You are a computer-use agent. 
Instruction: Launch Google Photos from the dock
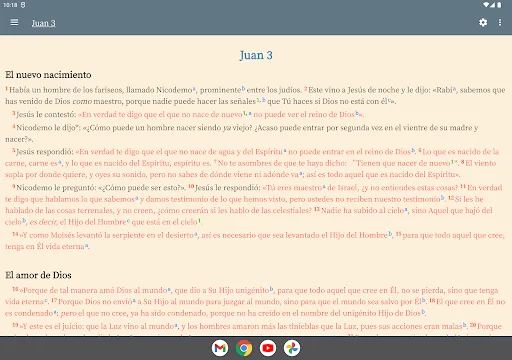tap(292, 348)
